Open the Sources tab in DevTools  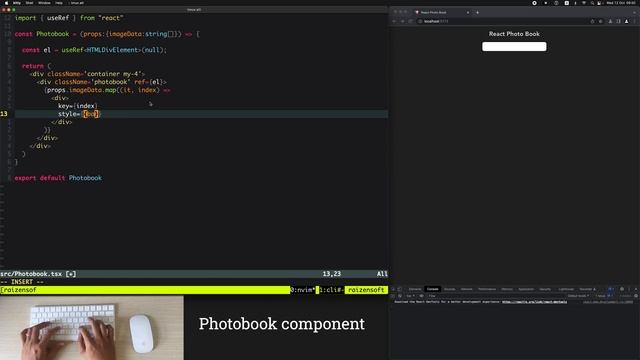(x=449, y=289)
